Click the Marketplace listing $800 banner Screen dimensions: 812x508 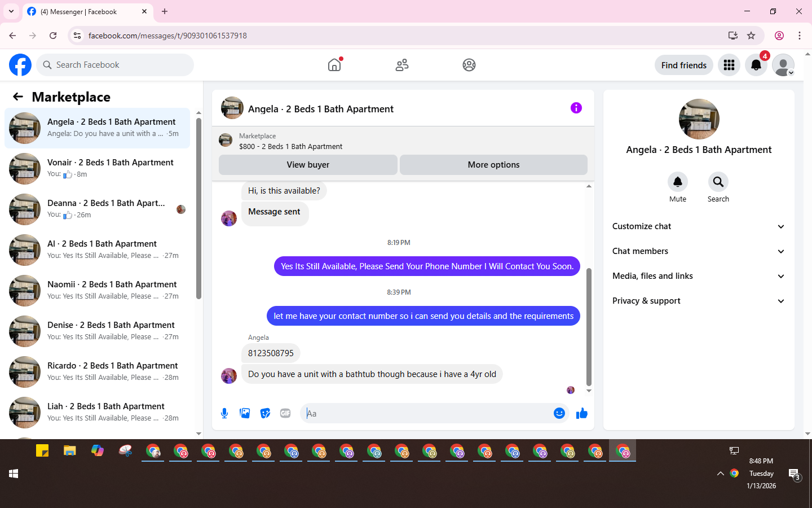(403, 141)
